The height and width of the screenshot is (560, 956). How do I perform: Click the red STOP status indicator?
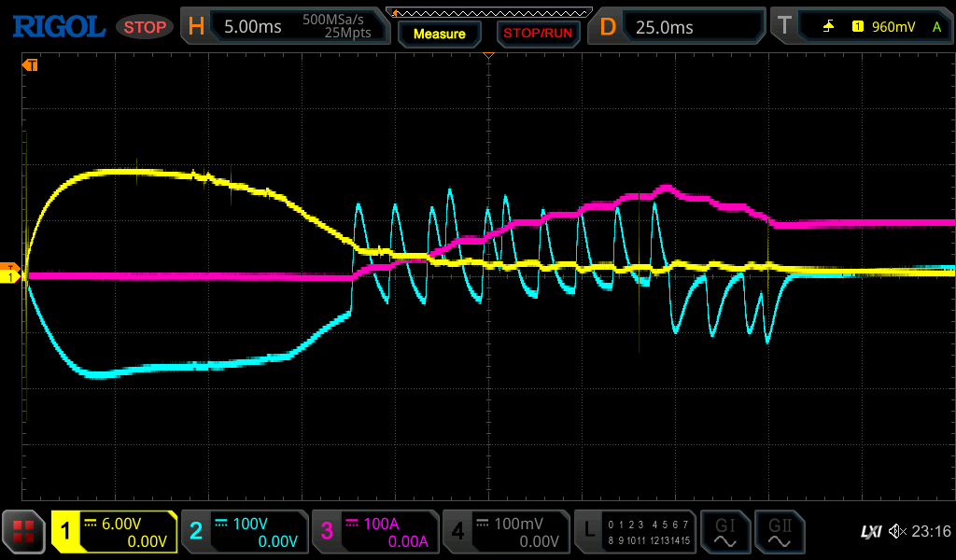(145, 27)
